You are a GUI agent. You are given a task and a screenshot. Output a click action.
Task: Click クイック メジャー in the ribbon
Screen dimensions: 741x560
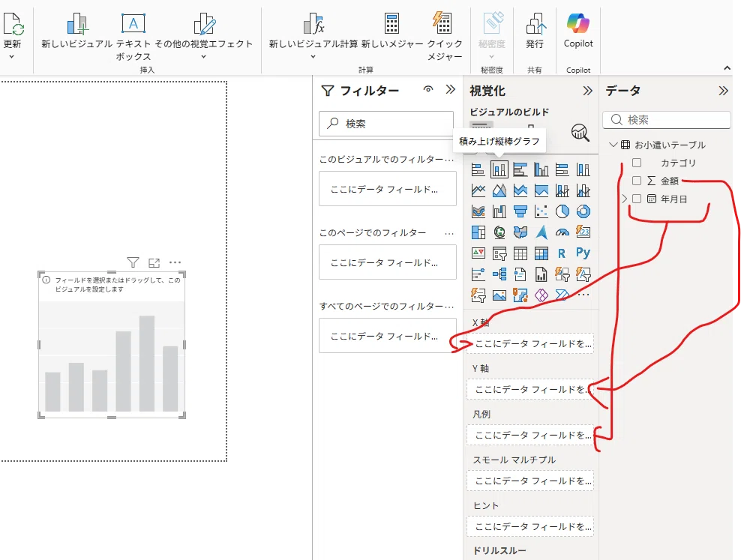[x=444, y=36]
